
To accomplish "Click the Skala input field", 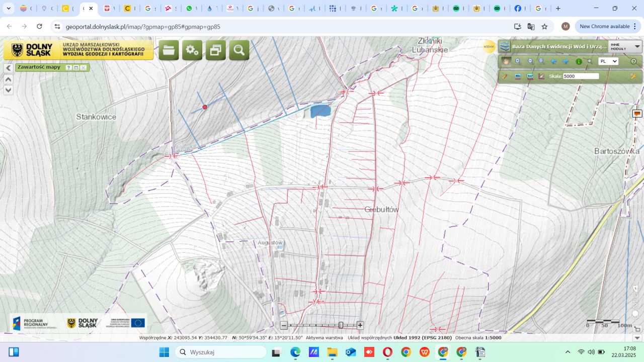I will pyautogui.click(x=581, y=76).
